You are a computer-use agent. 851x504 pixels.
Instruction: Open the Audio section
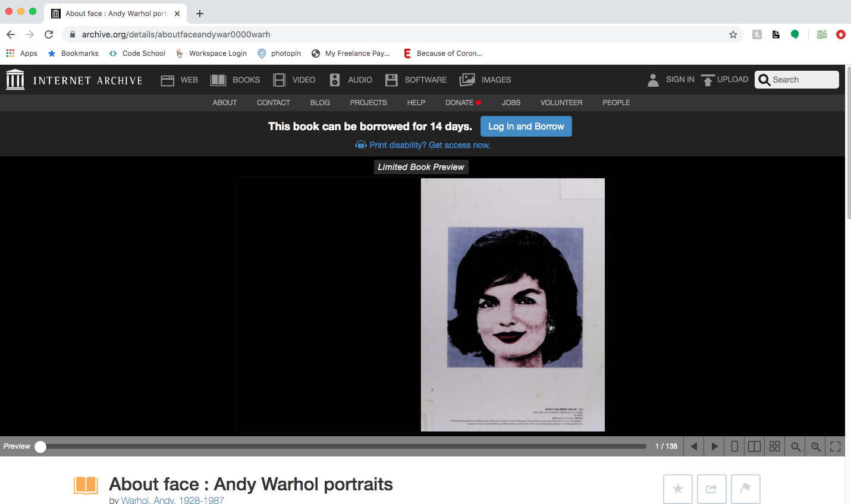pos(351,80)
